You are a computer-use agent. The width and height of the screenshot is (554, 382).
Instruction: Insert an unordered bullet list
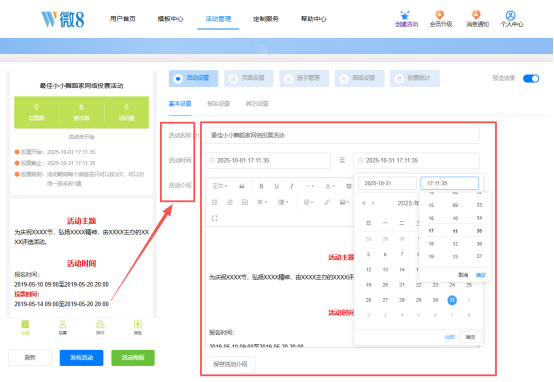point(214,202)
